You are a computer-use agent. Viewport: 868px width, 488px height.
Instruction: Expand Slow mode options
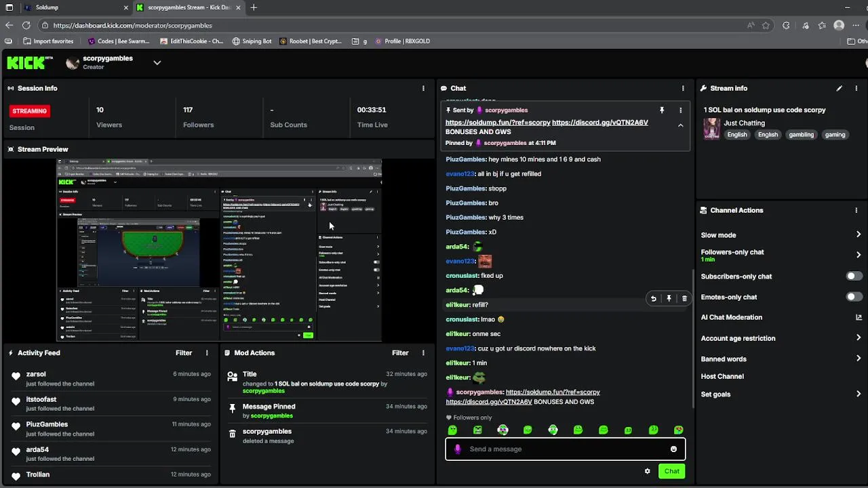point(859,235)
